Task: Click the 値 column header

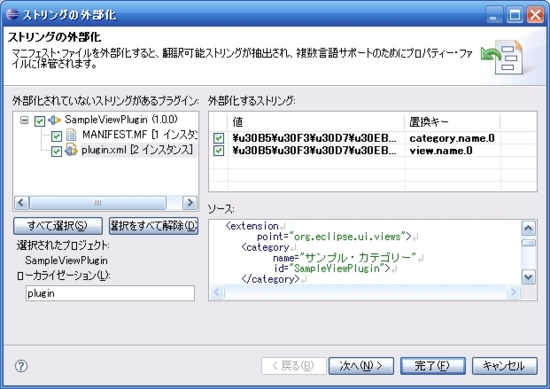Action: click(316, 122)
